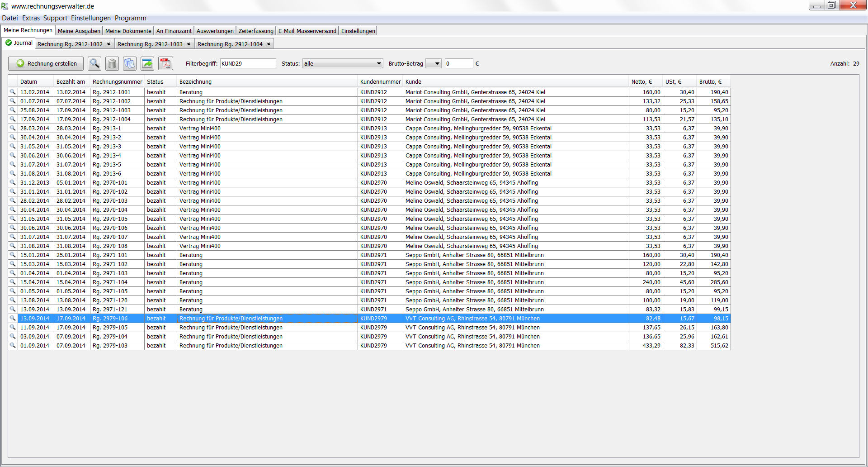The width and height of the screenshot is (868, 467).
Task: Click the trash can delete icon
Action: 112,64
